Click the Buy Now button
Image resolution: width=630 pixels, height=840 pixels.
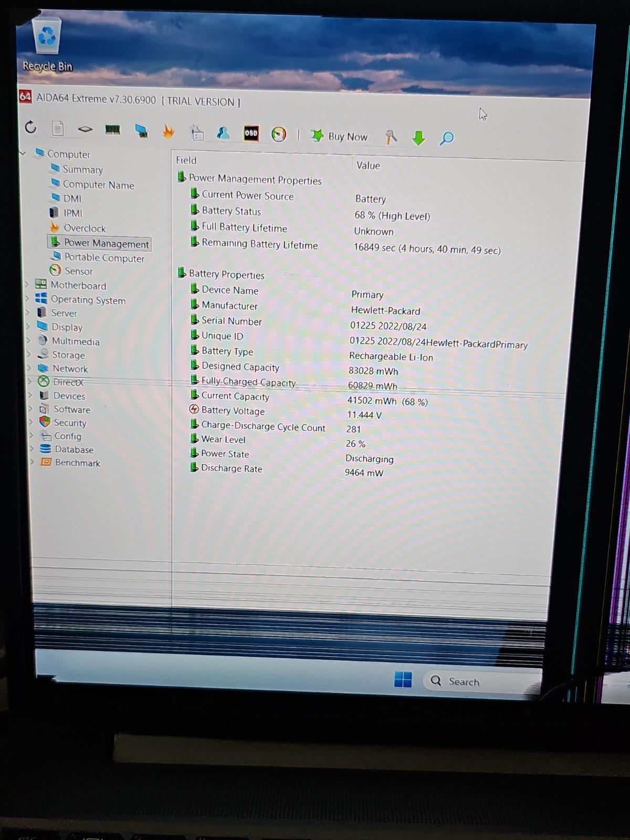(340, 136)
